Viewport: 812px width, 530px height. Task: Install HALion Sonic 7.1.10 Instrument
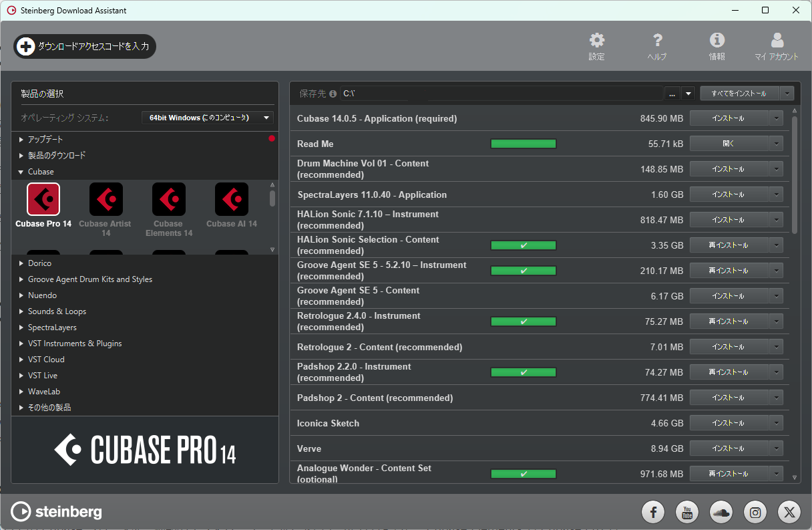pos(729,220)
